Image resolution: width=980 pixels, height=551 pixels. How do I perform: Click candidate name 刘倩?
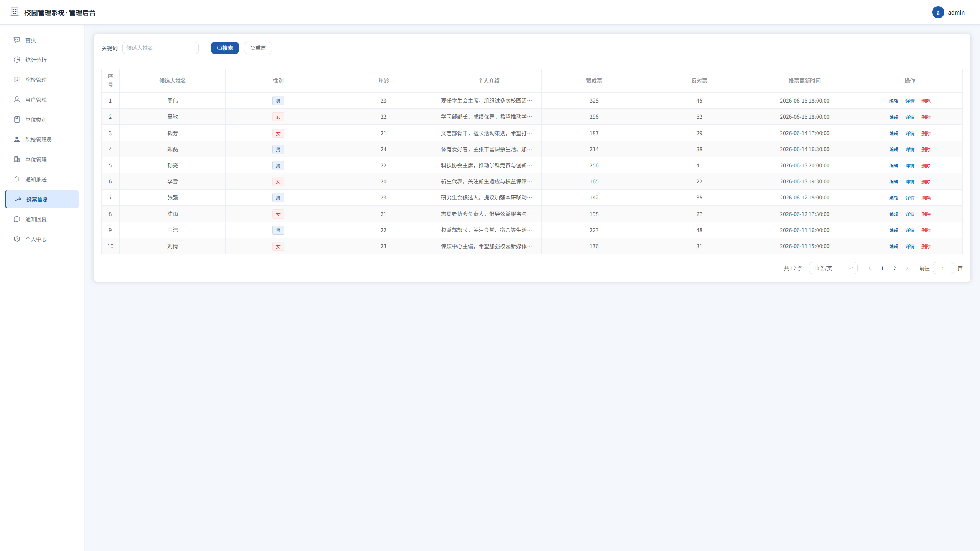click(x=173, y=246)
